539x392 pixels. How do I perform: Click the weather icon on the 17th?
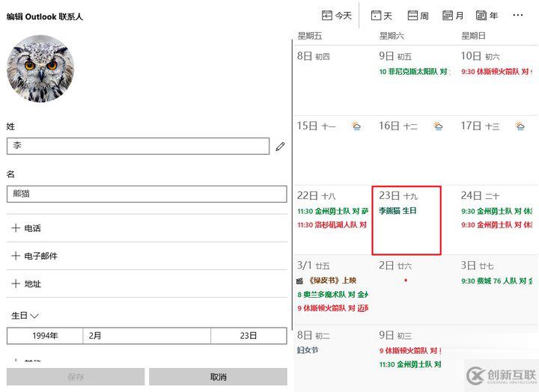coord(520,126)
